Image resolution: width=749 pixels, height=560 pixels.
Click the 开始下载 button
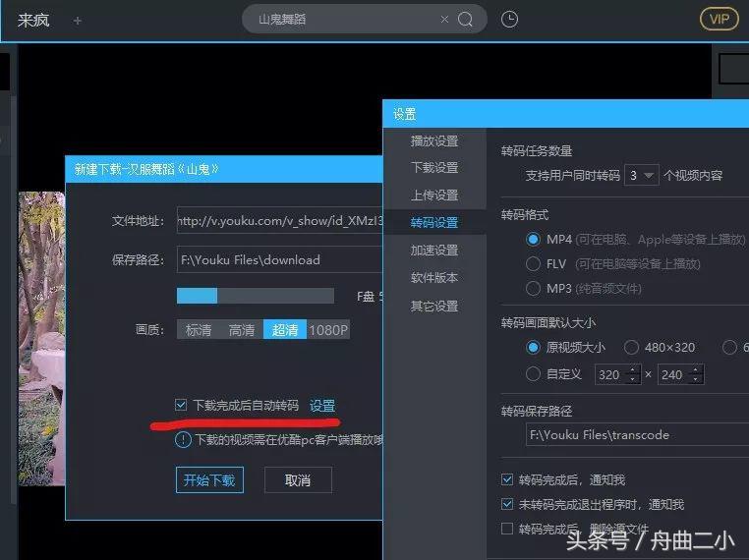[x=209, y=479]
